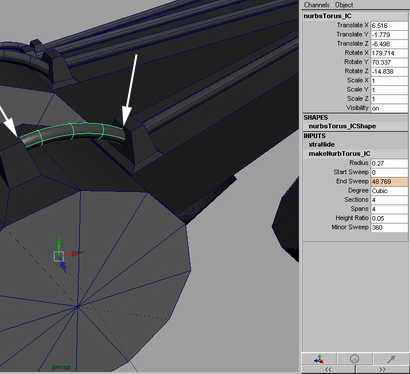Select the Translate Y value field
The height and width of the screenshot is (374, 410).
[x=389, y=35]
